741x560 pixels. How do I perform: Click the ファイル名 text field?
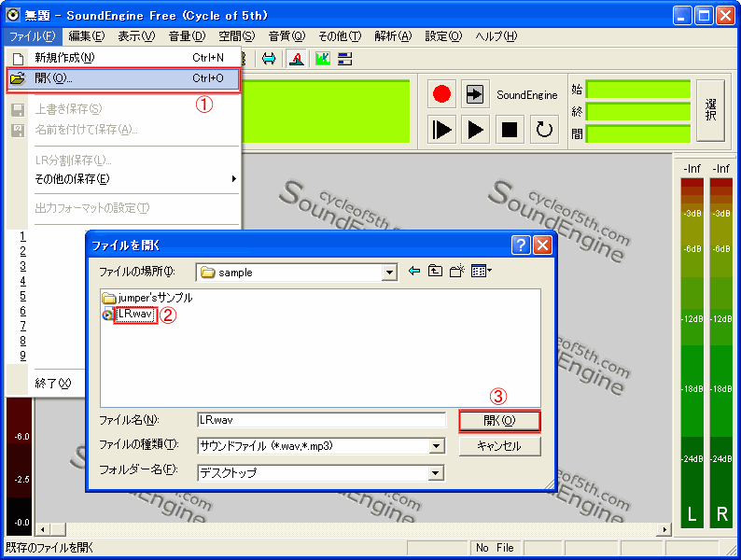(x=321, y=421)
